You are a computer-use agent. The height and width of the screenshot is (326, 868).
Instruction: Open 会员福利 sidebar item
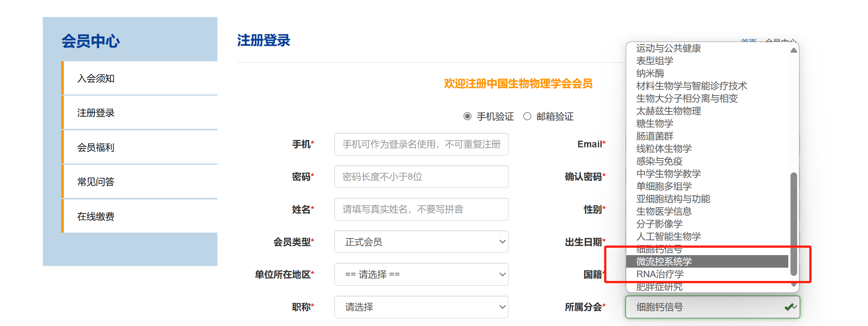pyautogui.click(x=96, y=147)
